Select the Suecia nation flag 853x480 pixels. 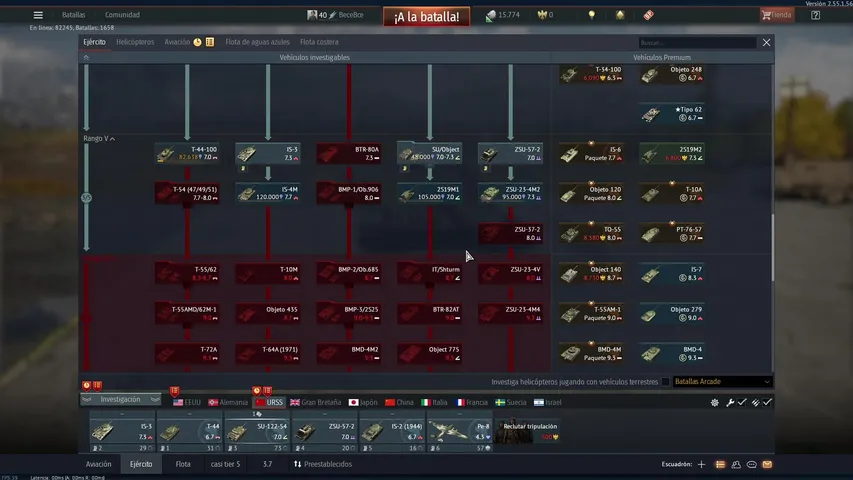pyautogui.click(x=511, y=403)
